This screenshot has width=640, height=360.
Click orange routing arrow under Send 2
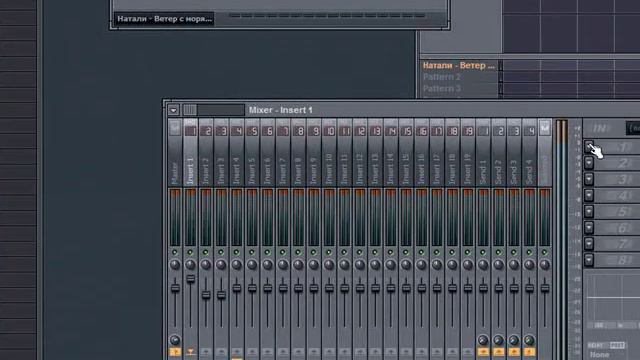(x=498, y=352)
